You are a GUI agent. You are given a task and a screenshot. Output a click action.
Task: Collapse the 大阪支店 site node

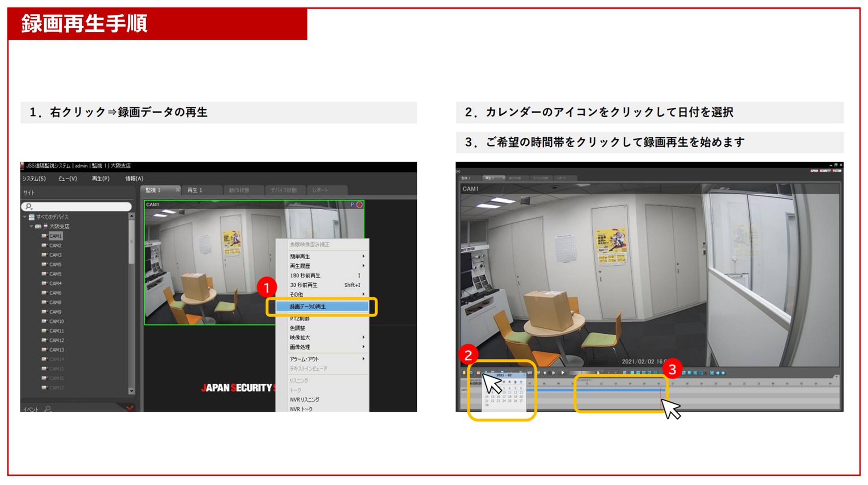click(31, 226)
